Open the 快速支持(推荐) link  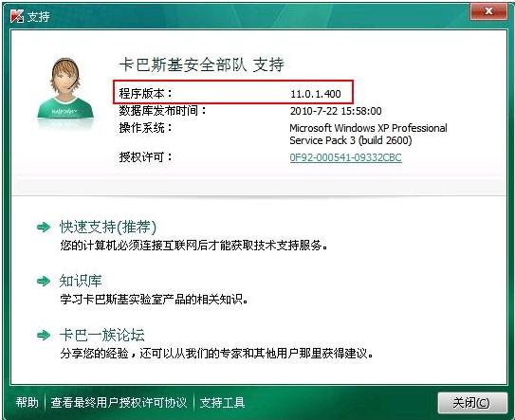point(108,227)
